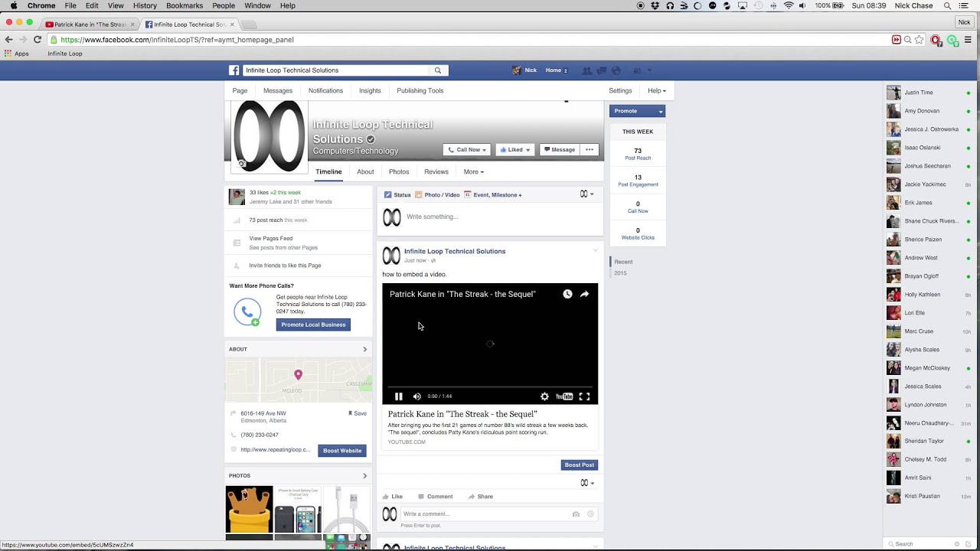Open the cover's three-dots more options
This screenshot has height=551, width=980.
(x=590, y=150)
